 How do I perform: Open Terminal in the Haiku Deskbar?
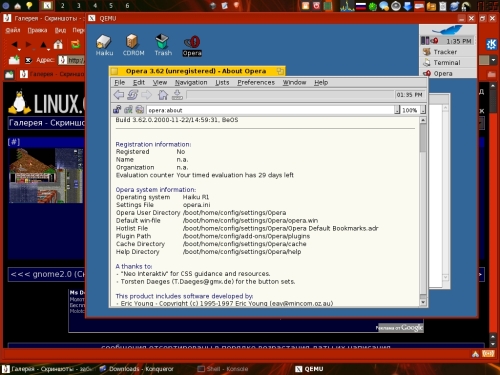pos(447,63)
